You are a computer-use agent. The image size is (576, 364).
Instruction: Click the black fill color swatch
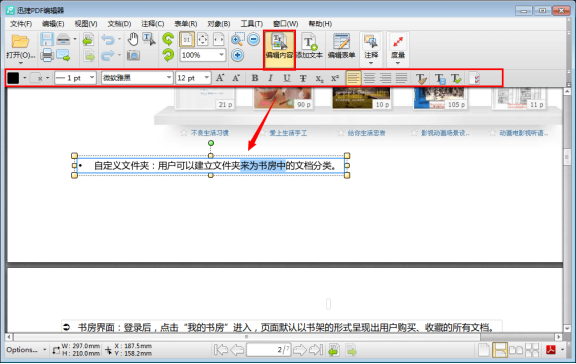tap(13, 78)
